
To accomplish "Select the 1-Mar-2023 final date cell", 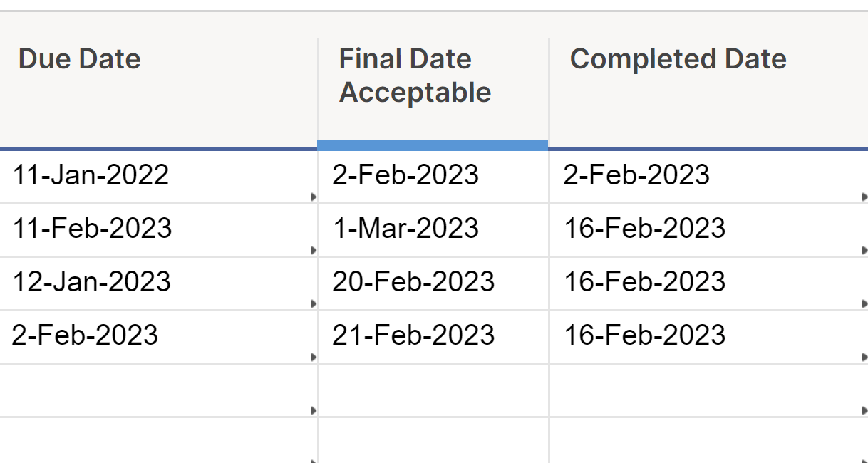I will coord(405,229).
